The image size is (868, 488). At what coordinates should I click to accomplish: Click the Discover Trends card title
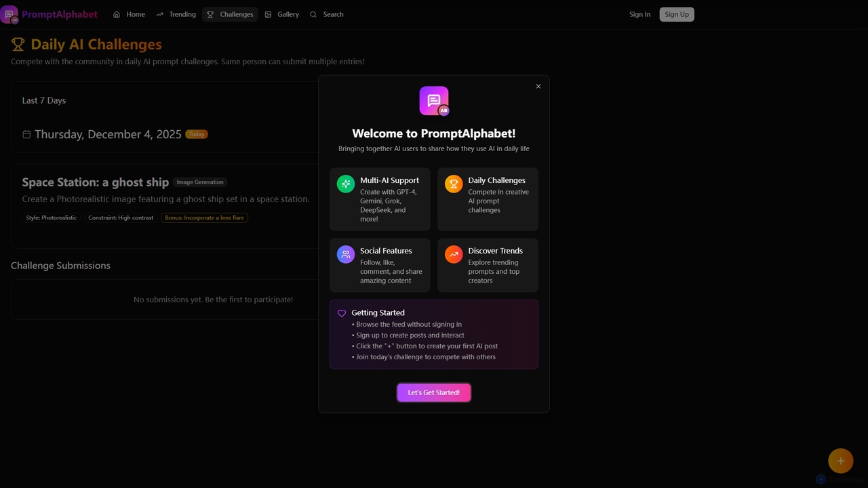[x=496, y=251]
